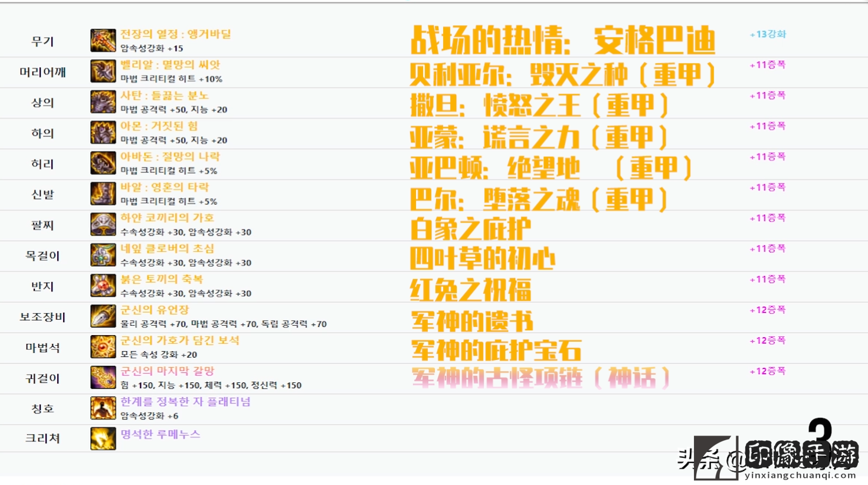Click the 암속성강화 +6 title enchant text
The height and width of the screenshot is (485, 868).
(x=149, y=417)
